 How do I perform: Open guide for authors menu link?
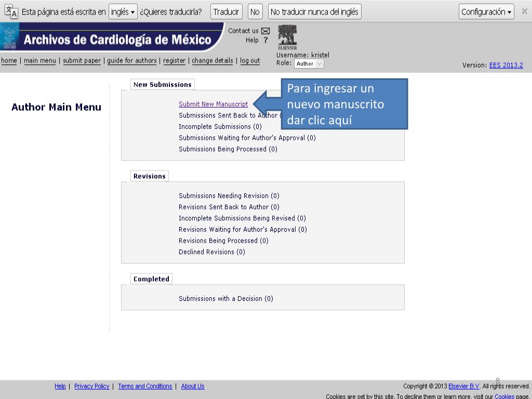point(132,61)
